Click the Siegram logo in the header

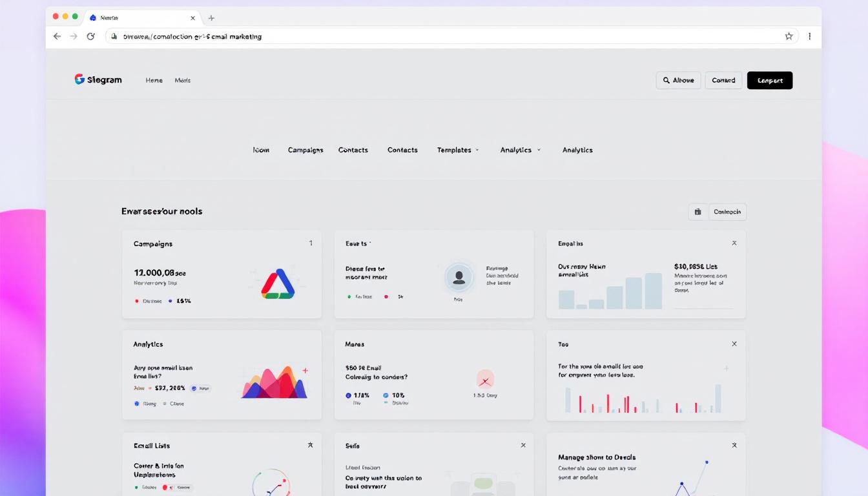pyautogui.click(x=98, y=79)
